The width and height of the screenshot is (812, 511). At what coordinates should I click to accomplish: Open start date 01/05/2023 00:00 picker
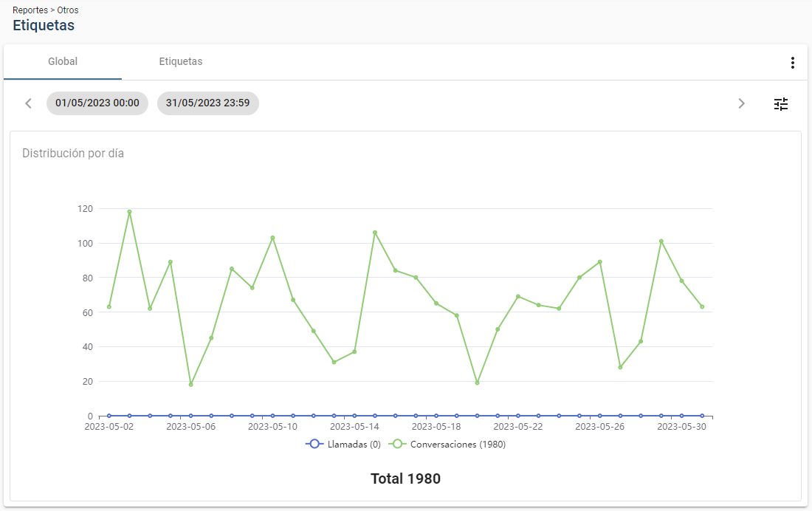pos(97,103)
